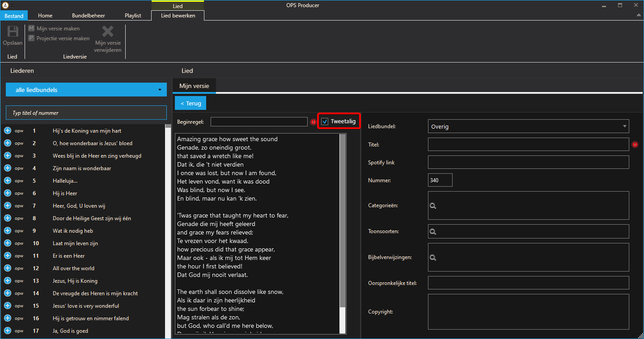This screenshot has height=339, width=644.
Task: Expand the Liedbundel 'Overig' dropdown
Action: pos(529,126)
